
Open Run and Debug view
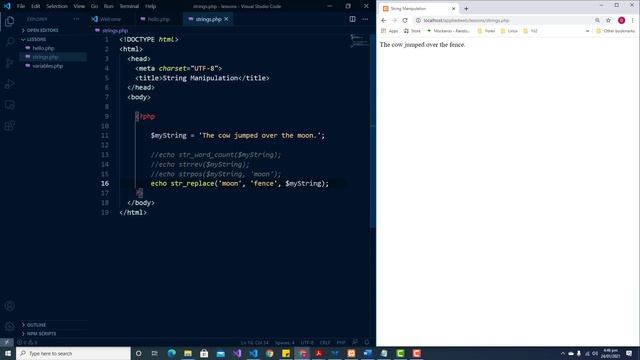click(x=9, y=84)
